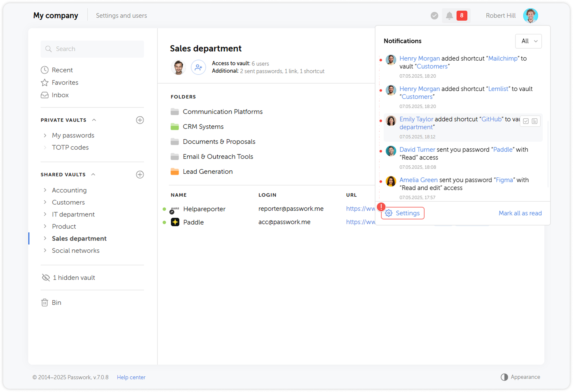Open the Help center link
Image resolution: width=573 pixels, height=392 pixels.
click(x=131, y=377)
